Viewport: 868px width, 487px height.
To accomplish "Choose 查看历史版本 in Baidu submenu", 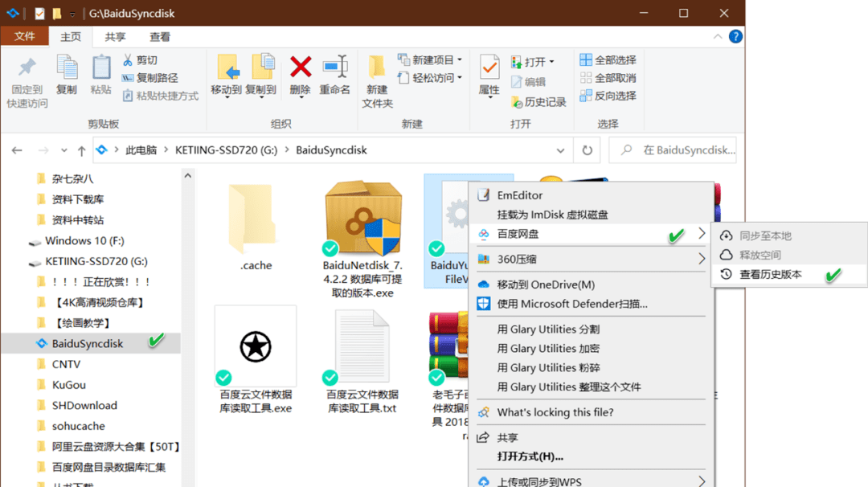I will point(771,274).
